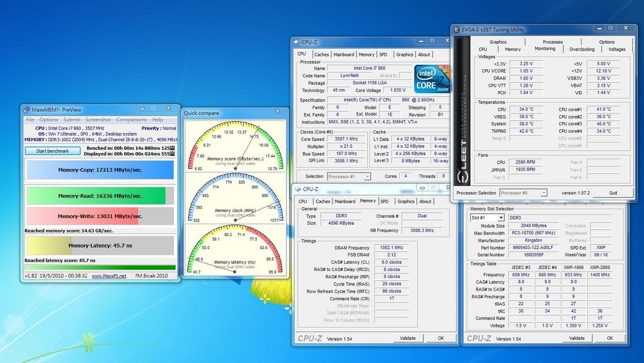Open the Memory tab in E-LEET

[x=513, y=49]
